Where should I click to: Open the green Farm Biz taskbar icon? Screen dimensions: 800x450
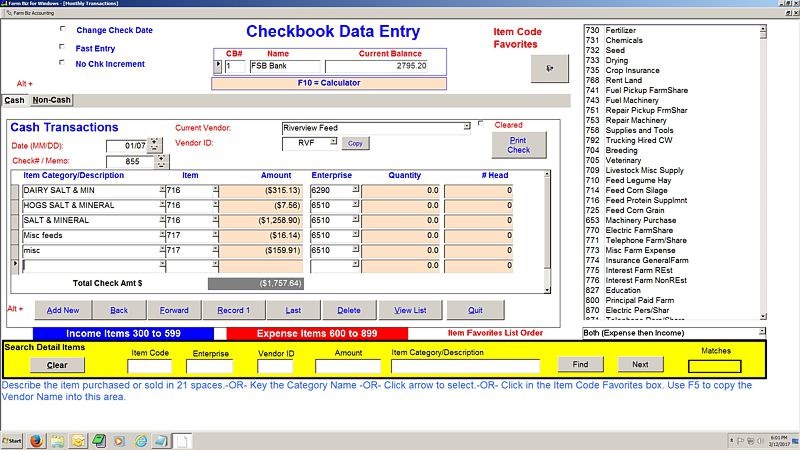(x=99, y=440)
